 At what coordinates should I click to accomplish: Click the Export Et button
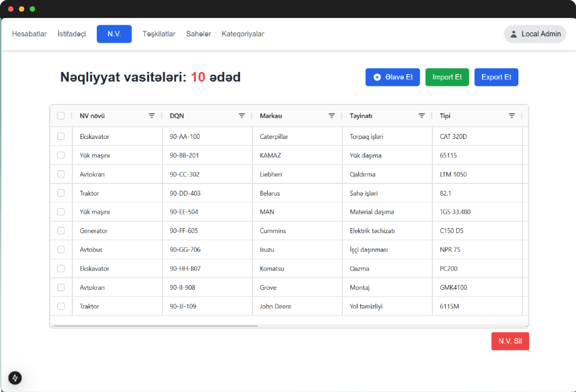click(x=496, y=77)
